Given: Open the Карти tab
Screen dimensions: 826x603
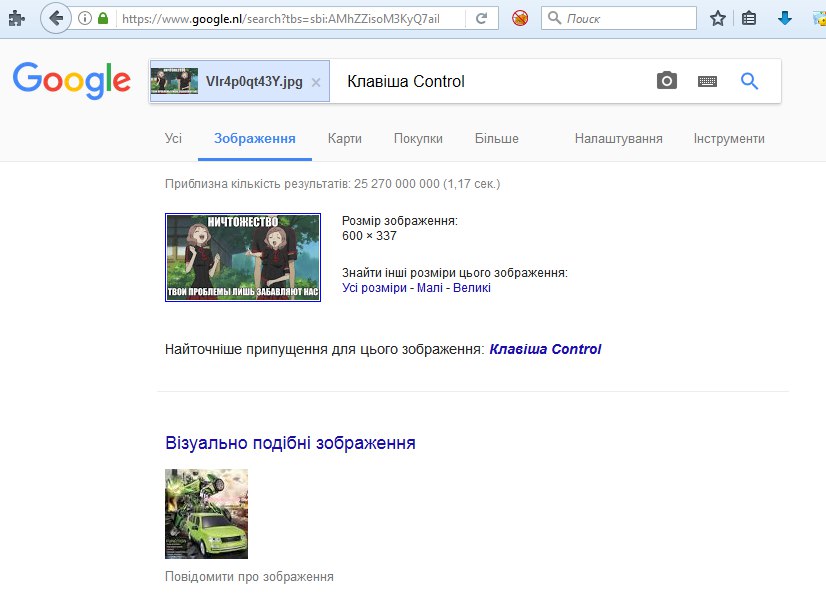Looking at the screenshot, I should (345, 139).
